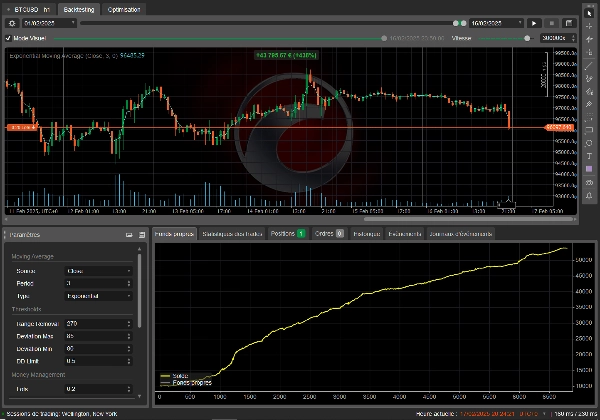
Task: Select the crosshair tool
Action: tap(589, 26)
